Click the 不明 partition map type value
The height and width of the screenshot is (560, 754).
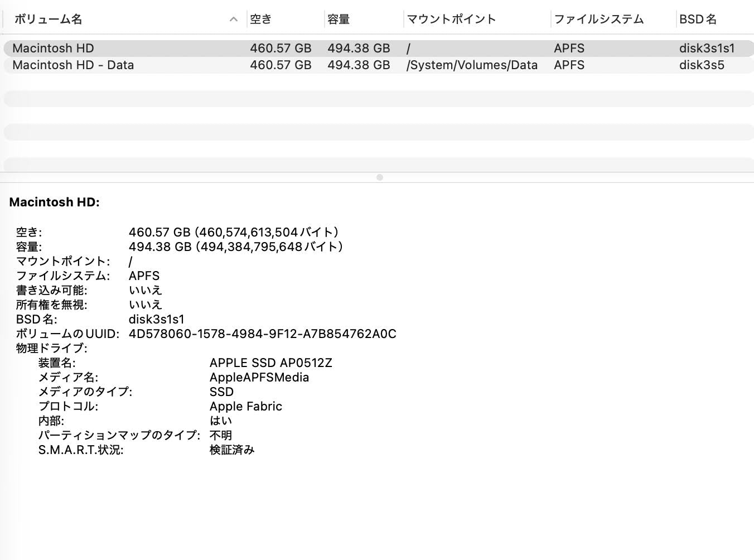[220, 435]
